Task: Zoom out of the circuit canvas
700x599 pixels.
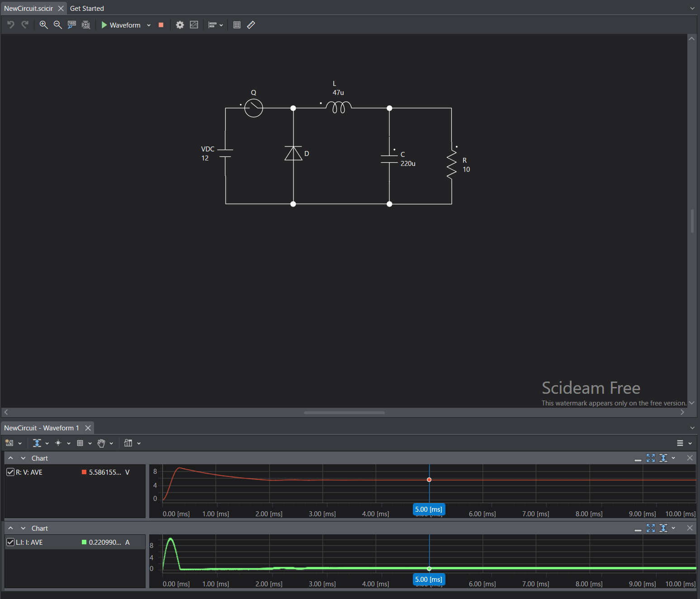Action: pos(57,25)
